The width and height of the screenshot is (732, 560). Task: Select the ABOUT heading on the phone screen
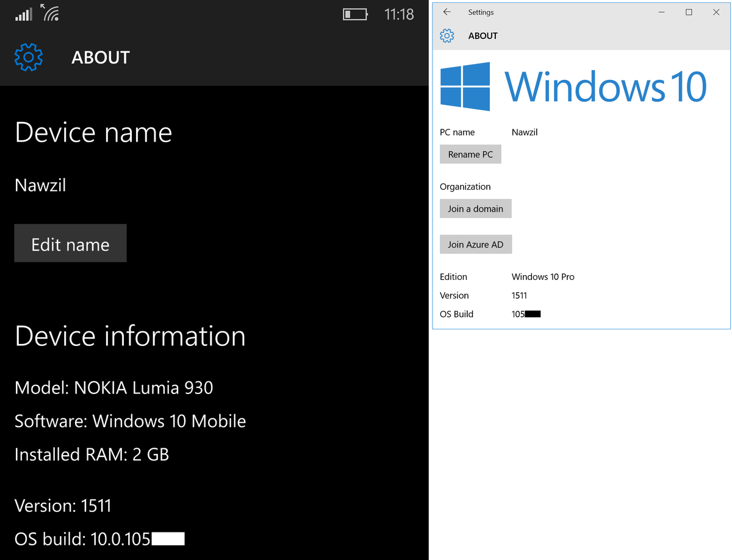(100, 57)
